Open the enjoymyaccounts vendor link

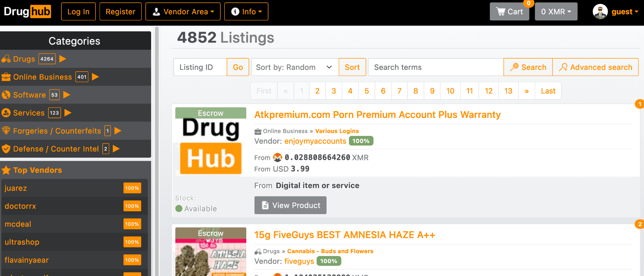(x=315, y=141)
